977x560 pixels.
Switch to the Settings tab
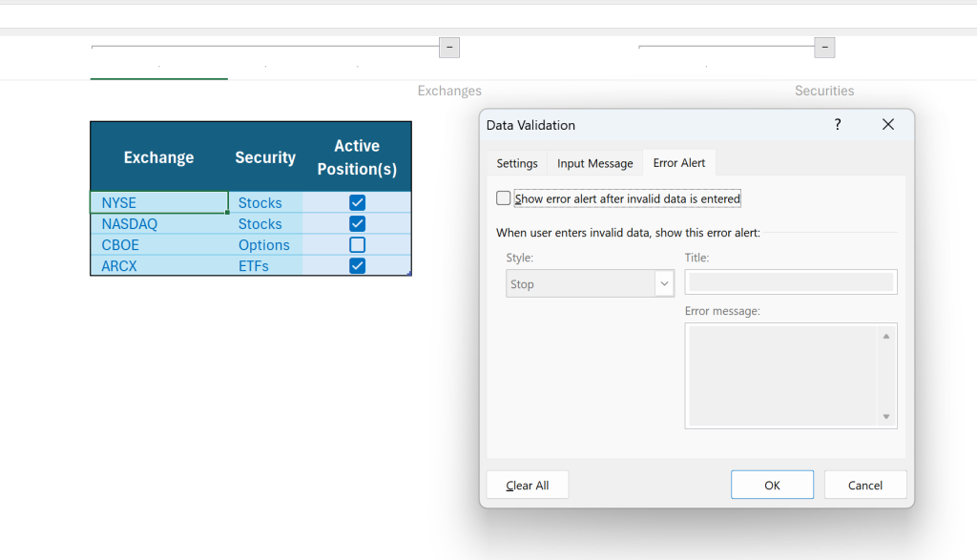[x=517, y=163]
